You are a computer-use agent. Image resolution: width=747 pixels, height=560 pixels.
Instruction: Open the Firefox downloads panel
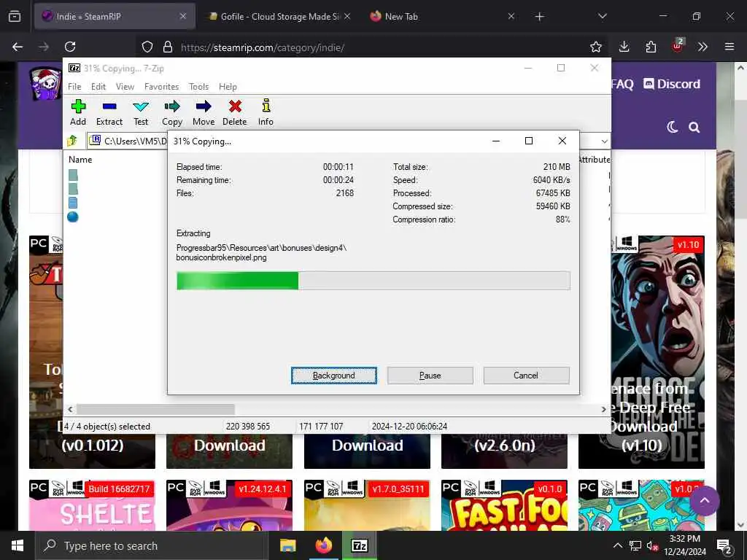624,47
